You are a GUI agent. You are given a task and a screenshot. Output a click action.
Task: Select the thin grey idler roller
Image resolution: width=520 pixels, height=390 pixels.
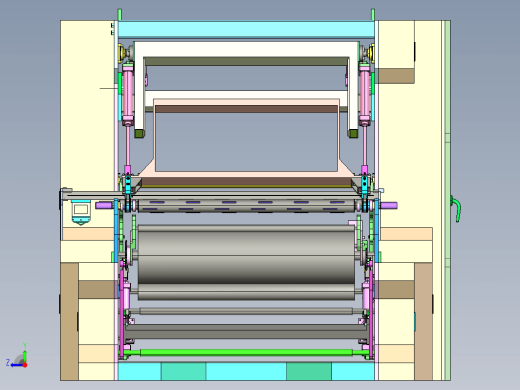pos(246,311)
